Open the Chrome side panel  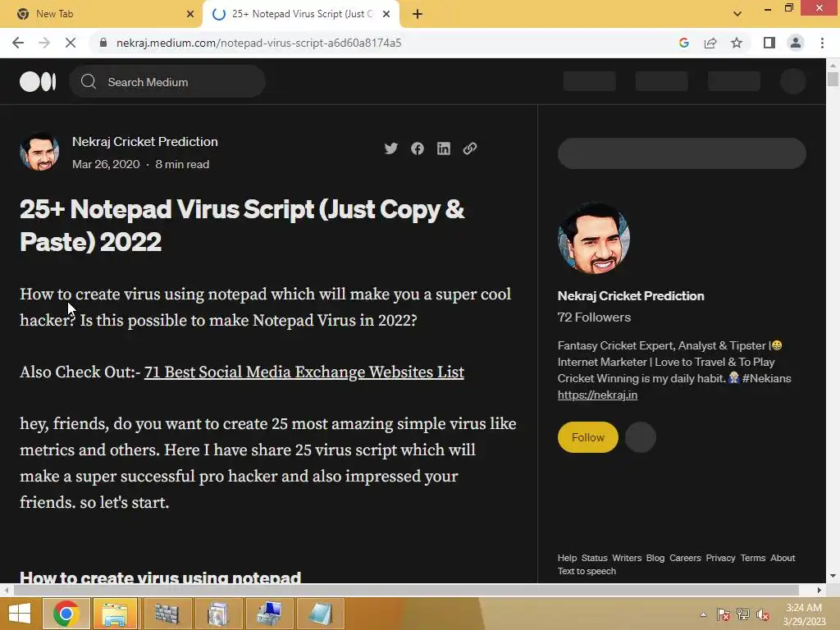click(x=769, y=43)
